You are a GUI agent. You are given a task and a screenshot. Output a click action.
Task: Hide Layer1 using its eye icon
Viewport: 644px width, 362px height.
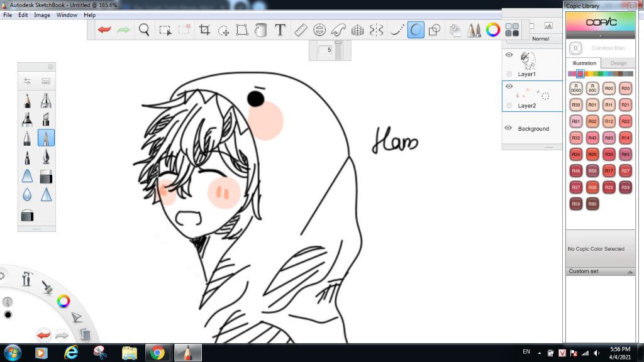coord(509,55)
